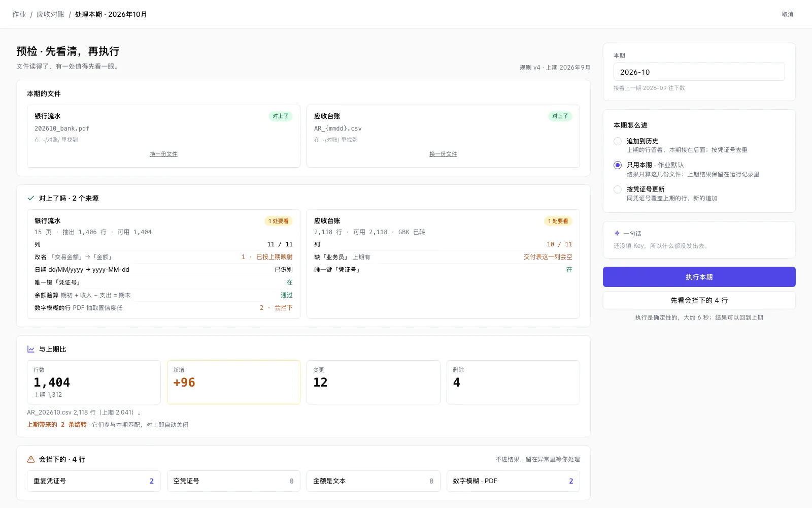Click AR_202610.csv 2,118 行 note
812x508 pixels.
(x=84, y=412)
